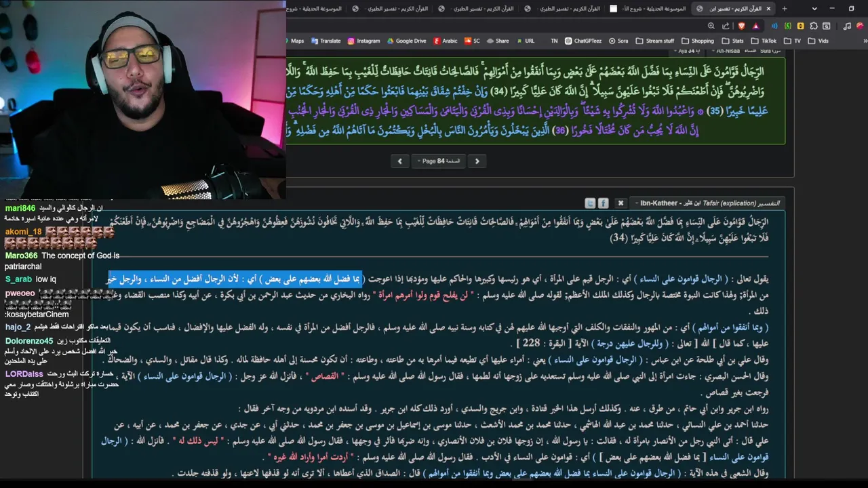
Task: Share tafsir via the Twitter icon
Action: (590, 203)
